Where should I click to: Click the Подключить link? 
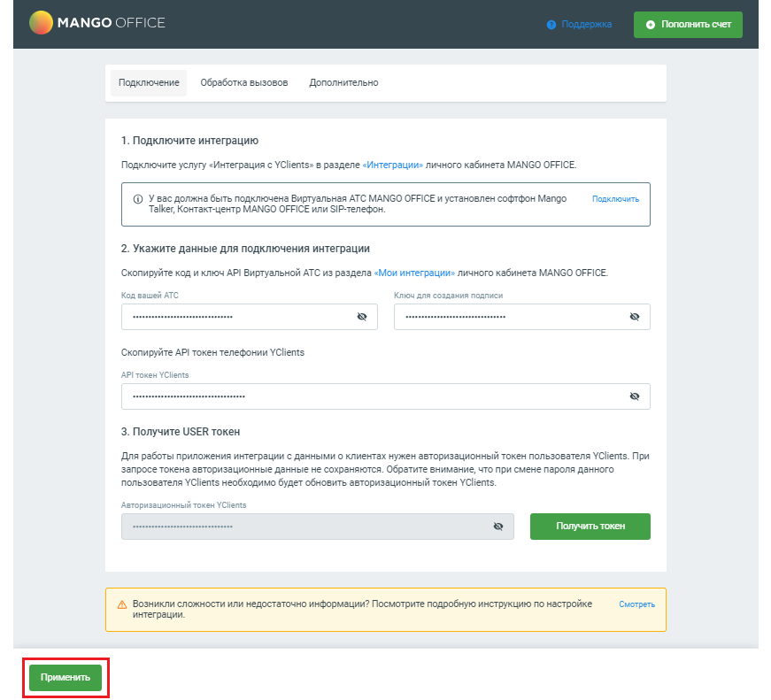[x=615, y=199]
